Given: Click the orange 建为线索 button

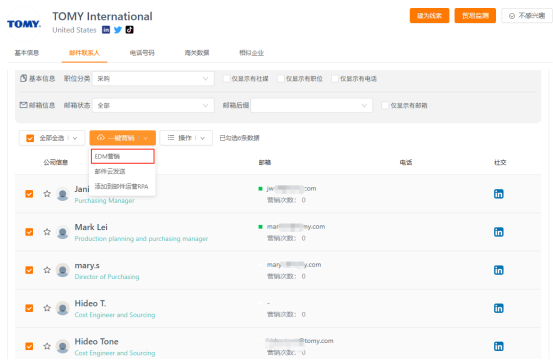Looking at the screenshot, I should [429, 16].
